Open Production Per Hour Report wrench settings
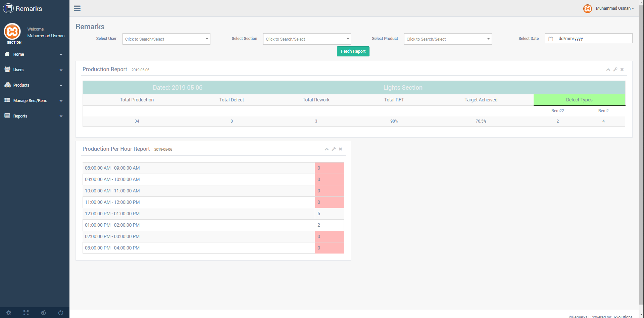 point(334,149)
